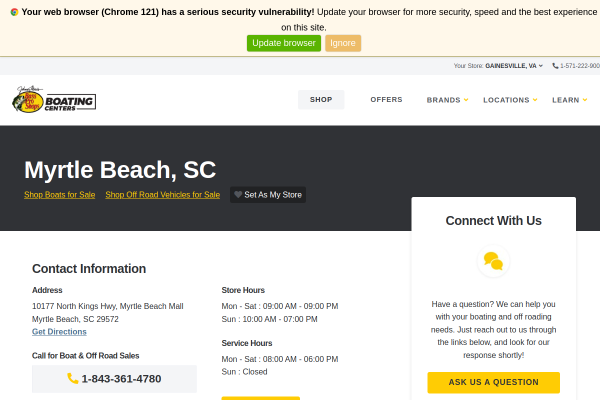Viewport: 600px width, 400px height.
Task: Click the Bass Pro Shops Boating Centers logo
Action: coord(54,100)
